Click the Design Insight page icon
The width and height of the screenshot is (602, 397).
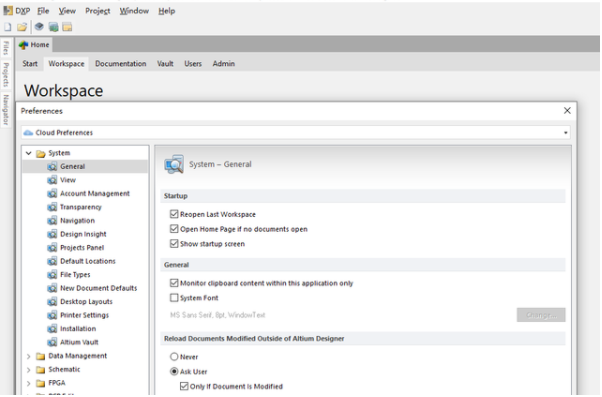52,234
